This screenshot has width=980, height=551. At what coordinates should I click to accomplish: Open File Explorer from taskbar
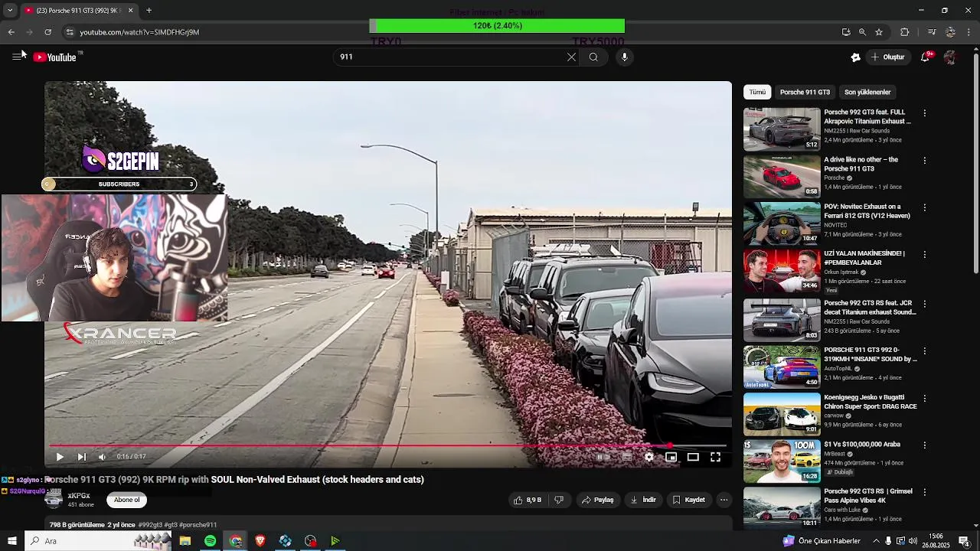pyautogui.click(x=185, y=541)
